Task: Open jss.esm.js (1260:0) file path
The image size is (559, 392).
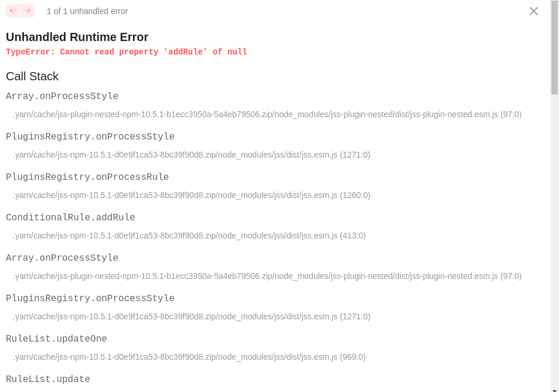Action: tap(192, 195)
